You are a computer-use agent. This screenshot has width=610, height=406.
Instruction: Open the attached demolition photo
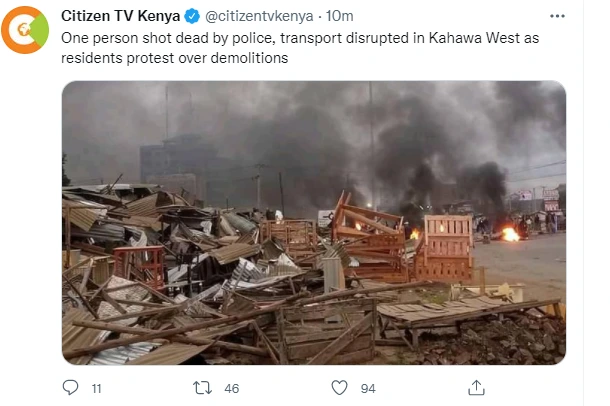tap(314, 222)
